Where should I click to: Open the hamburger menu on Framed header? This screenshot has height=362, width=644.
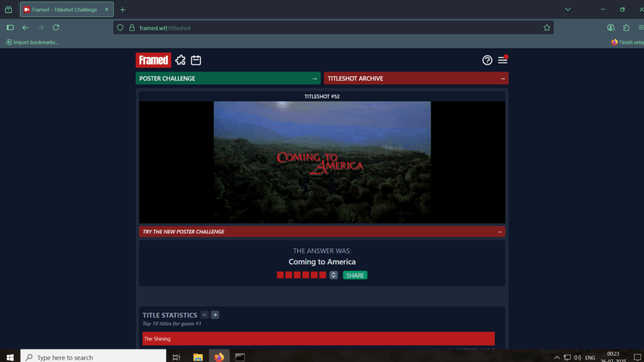502,60
